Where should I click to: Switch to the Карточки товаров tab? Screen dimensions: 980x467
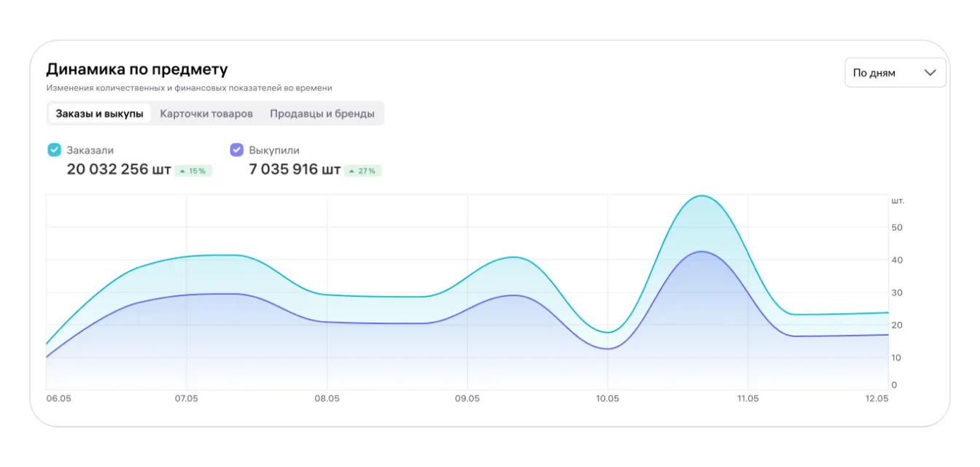[x=206, y=114]
